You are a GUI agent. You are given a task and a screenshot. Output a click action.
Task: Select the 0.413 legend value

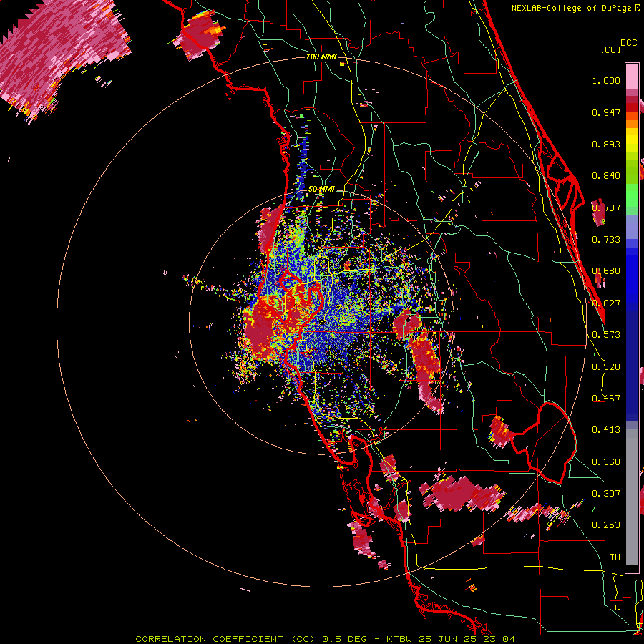(x=606, y=430)
